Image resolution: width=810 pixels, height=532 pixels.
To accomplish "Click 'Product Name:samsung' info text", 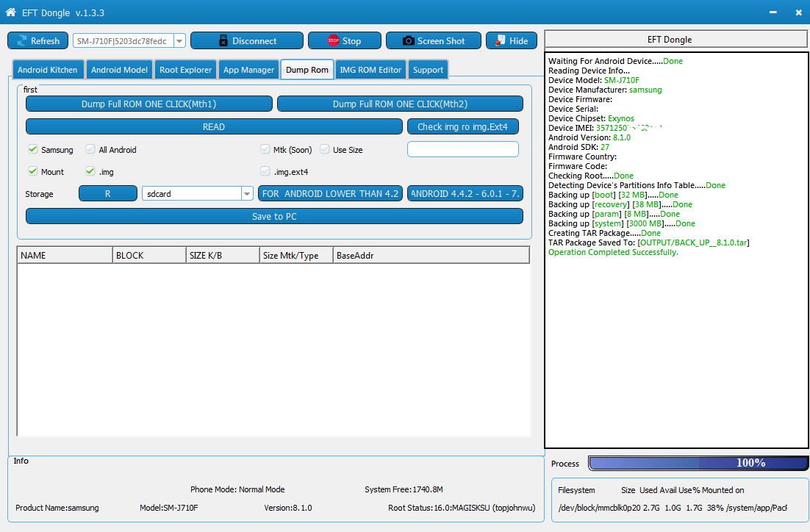I will click(x=57, y=508).
